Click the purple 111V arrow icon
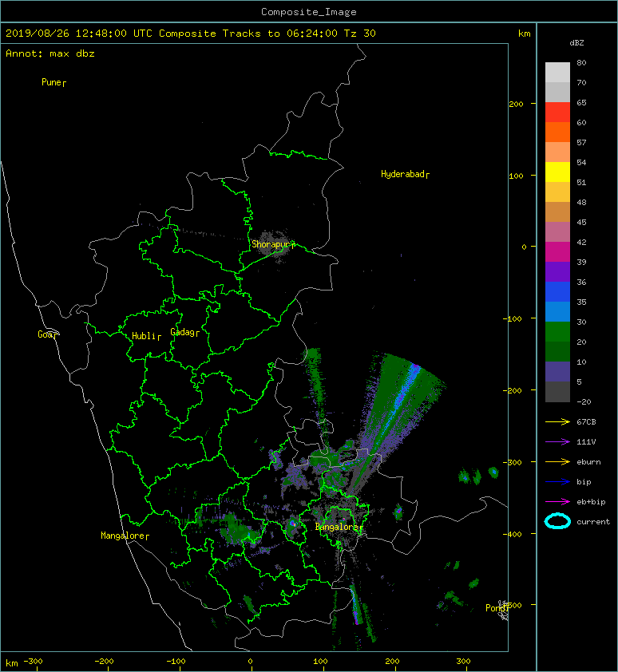This screenshot has height=672, width=618. coord(557,442)
